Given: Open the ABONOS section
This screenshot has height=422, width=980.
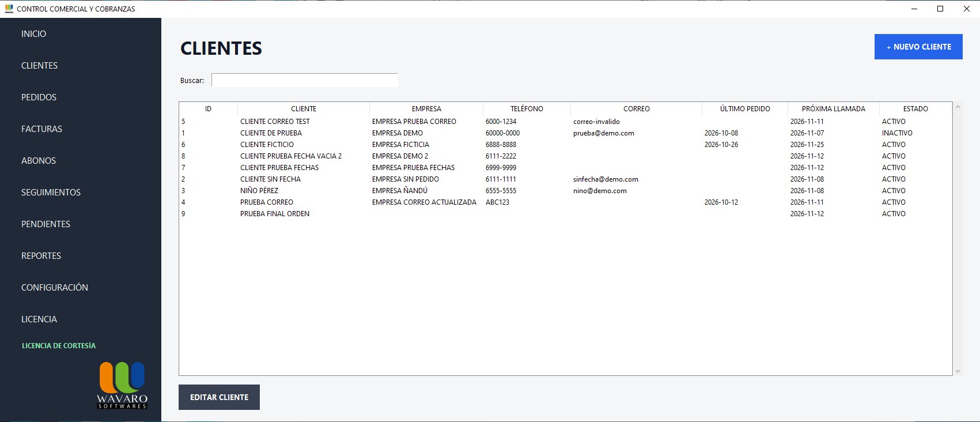Looking at the screenshot, I should click(39, 161).
